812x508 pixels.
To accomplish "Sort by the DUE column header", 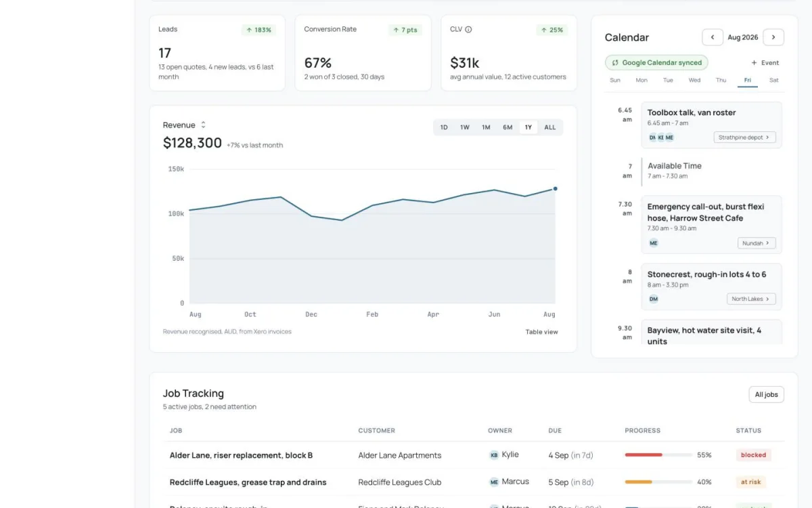I will coord(555,431).
